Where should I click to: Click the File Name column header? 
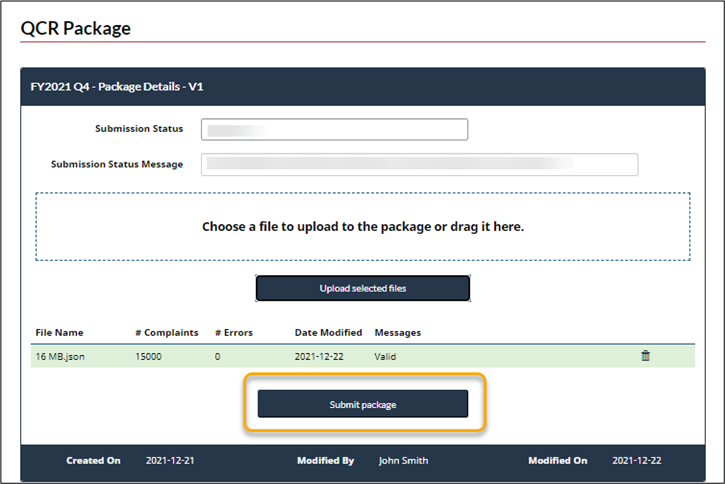pyautogui.click(x=59, y=332)
